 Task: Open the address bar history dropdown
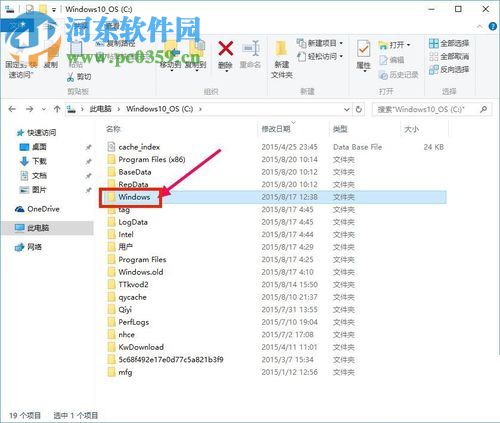(347, 109)
